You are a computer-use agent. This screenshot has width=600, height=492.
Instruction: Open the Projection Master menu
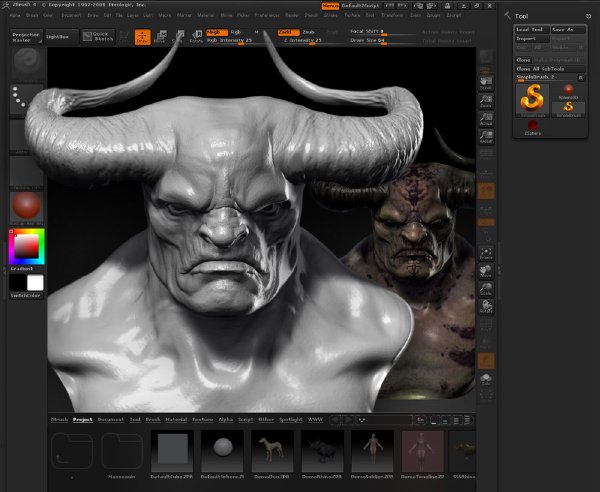tap(26, 37)
